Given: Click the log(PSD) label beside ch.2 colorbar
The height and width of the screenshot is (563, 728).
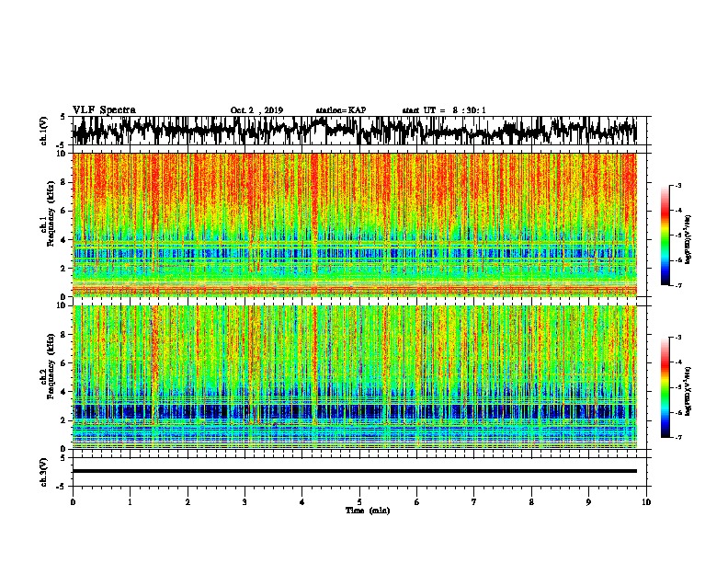Looking at the screenshot, I should 688,391.
